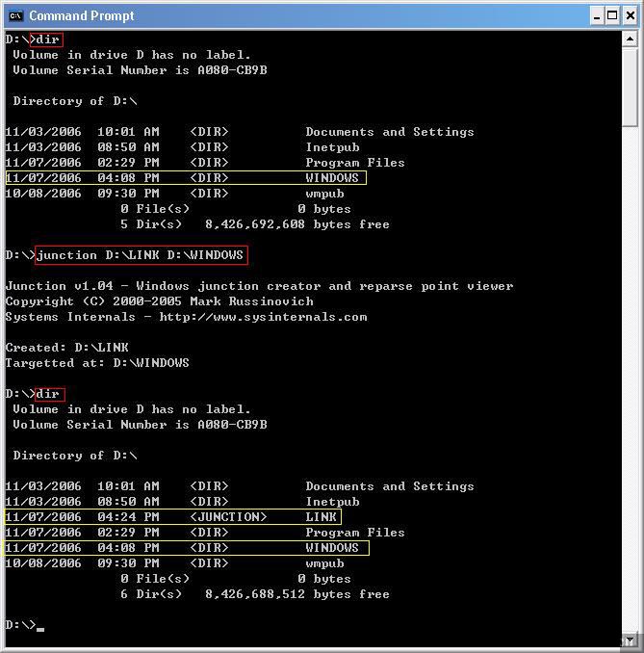Click the junction D:\LINK D:\WINDOWS command
The height and width of the screenshot is (653, 644).
coord(140,255)
